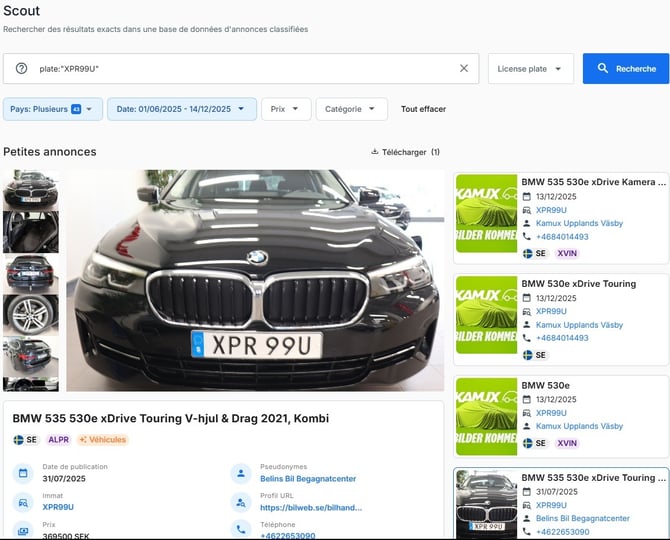This screenshot has width=670, height=540.
Task: Click the phone icon beside Téléphone
Action: pyautogui.click(x=241, y=530)
